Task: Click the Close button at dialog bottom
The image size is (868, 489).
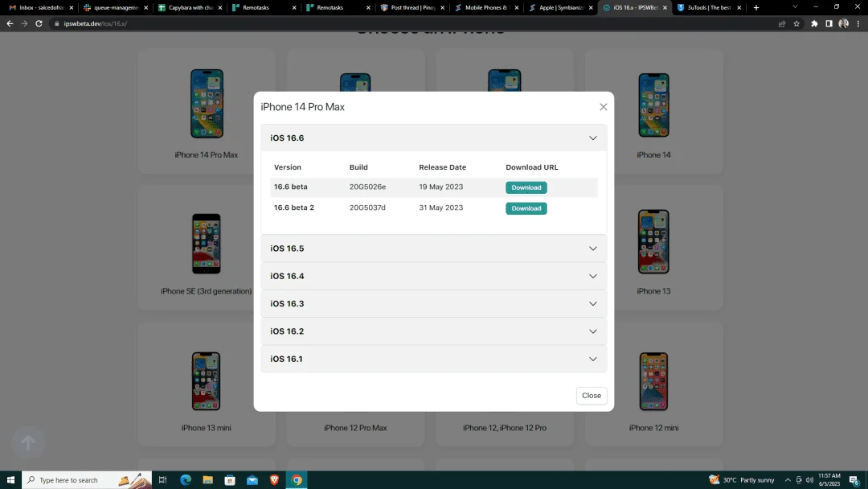Action: click(x=592, y=396)
